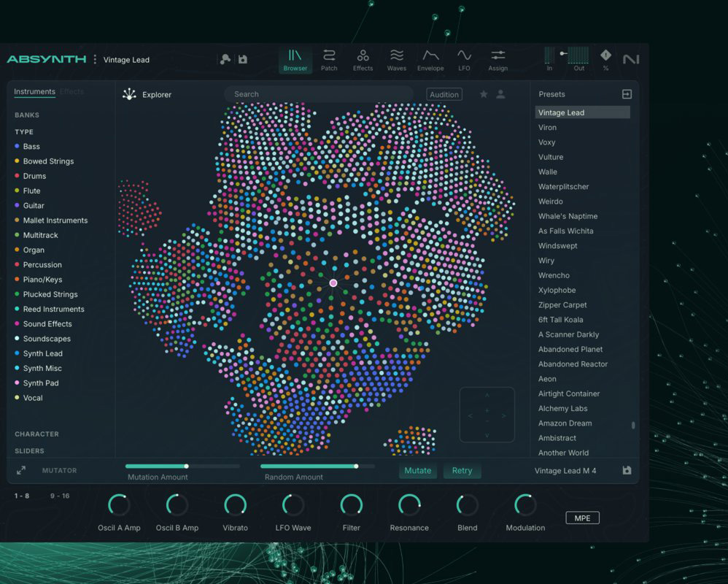Select the Browser tab

[x=295, y=60]
